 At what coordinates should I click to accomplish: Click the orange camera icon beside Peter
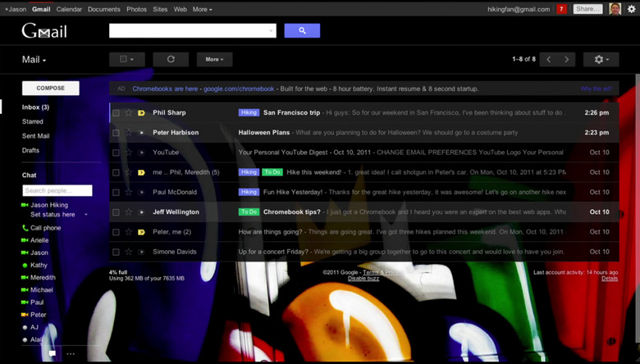click(25, 315)
